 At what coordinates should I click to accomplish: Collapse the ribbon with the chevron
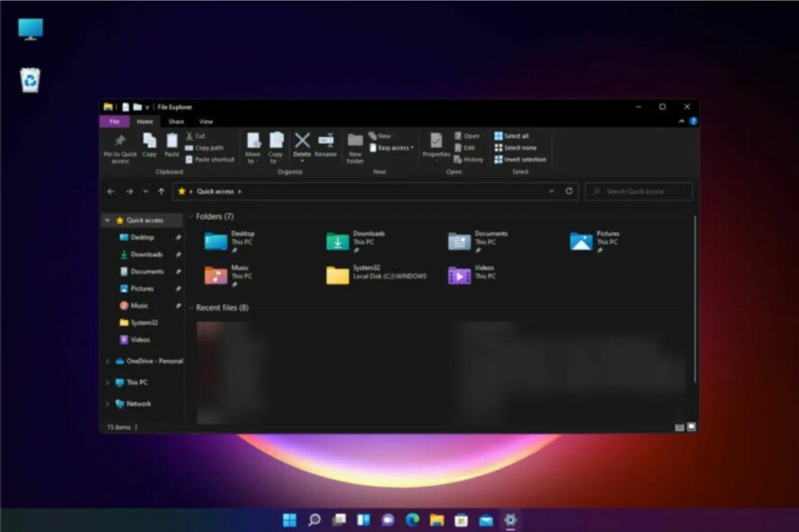tap(682, 122)
